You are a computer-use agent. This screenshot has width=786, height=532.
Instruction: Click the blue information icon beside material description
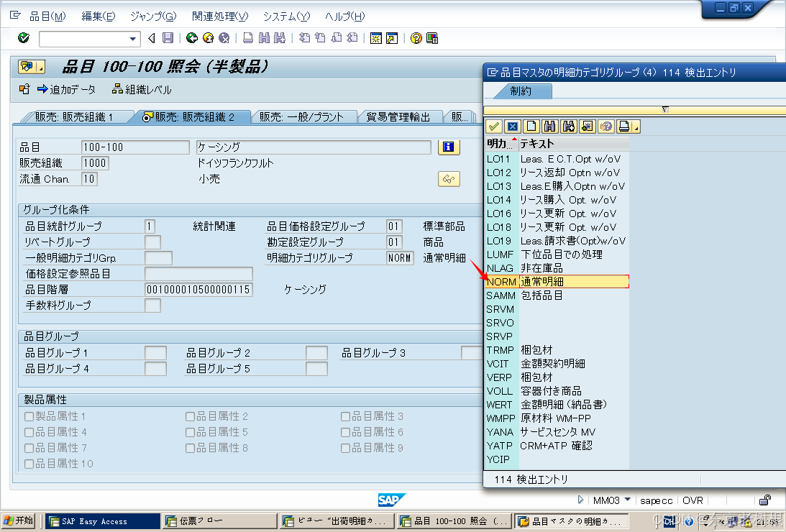tap(449, 147)
